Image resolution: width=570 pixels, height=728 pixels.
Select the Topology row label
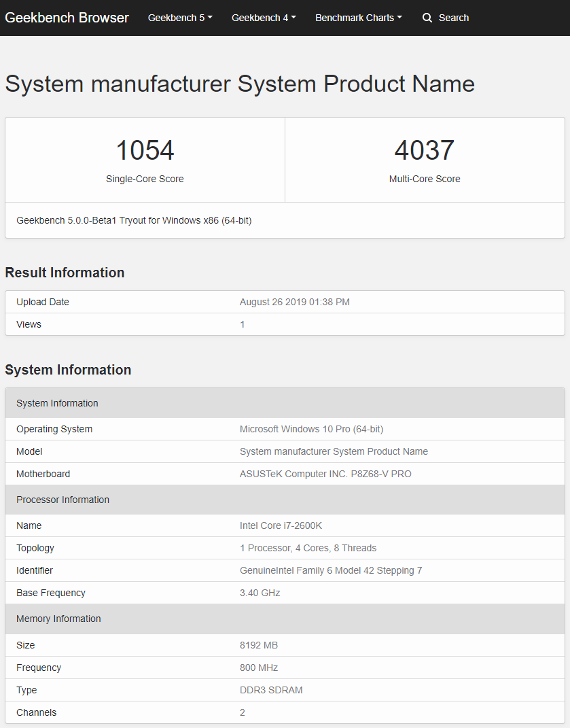point(35,549)
